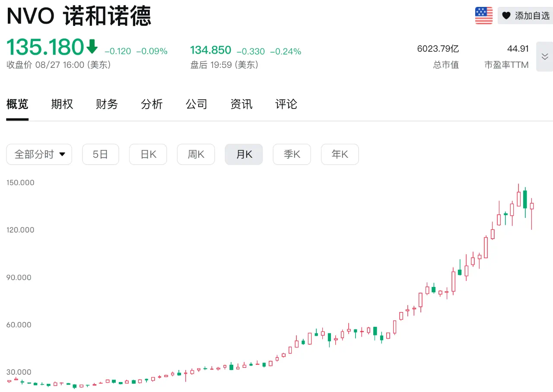Click the heart icon in 添加自选

click(x=506, y=16)
